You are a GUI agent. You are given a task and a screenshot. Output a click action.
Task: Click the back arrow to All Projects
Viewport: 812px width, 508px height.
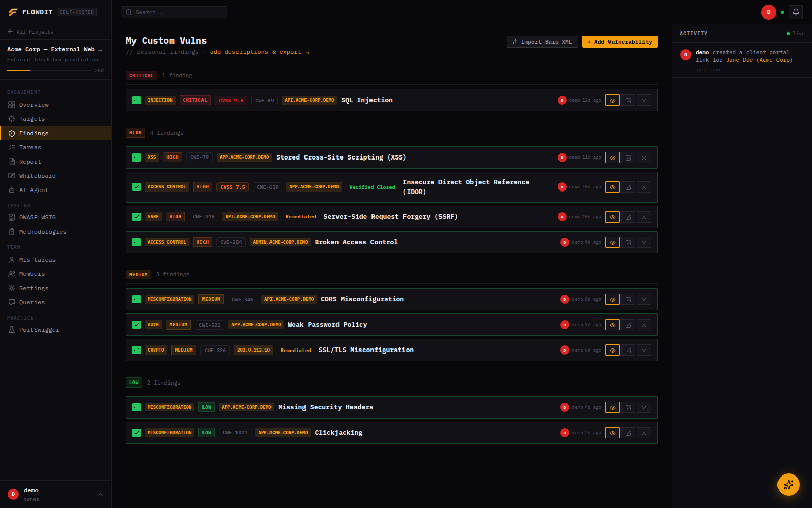[x=10, y=32]
